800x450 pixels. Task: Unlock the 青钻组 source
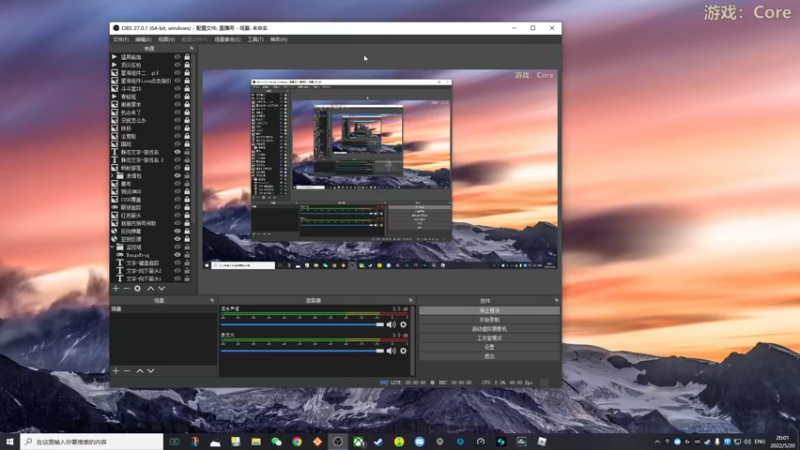point(187,96)
